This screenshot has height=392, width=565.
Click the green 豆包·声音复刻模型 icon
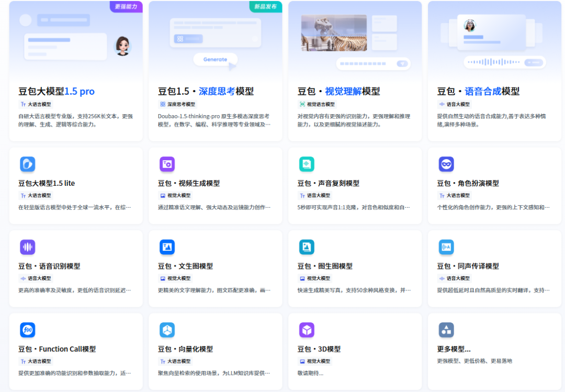(x=307, y=164)
